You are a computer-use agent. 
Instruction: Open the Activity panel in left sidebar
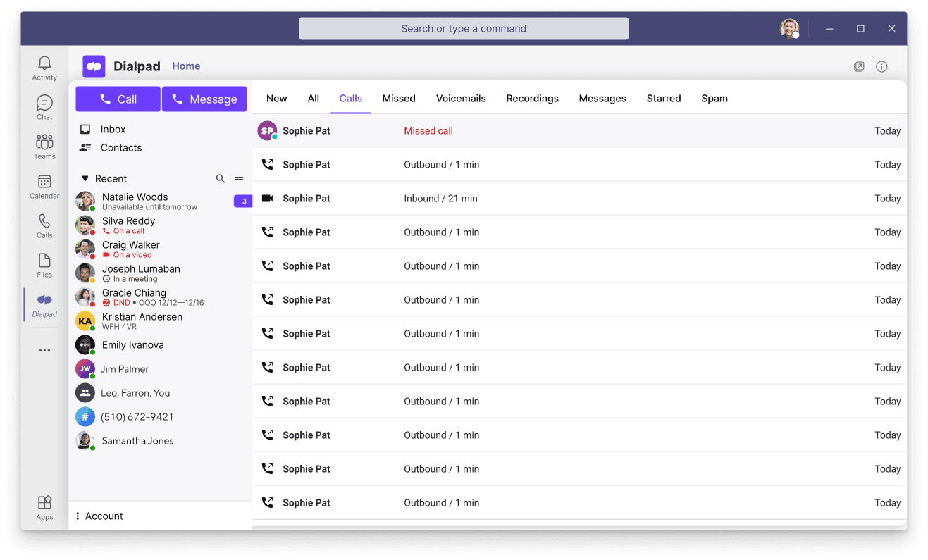tap(44, 67)
